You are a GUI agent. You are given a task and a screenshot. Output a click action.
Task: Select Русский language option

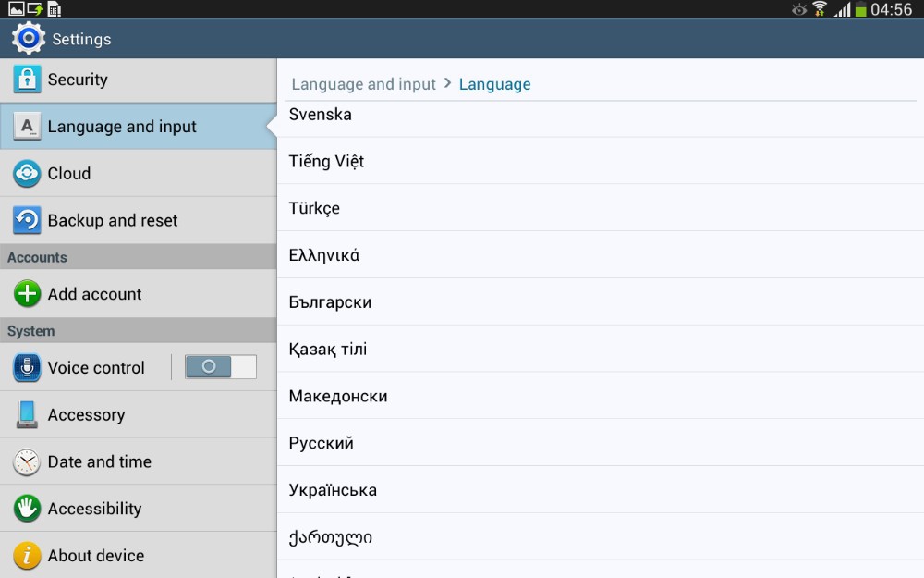[x=321, y=443]
